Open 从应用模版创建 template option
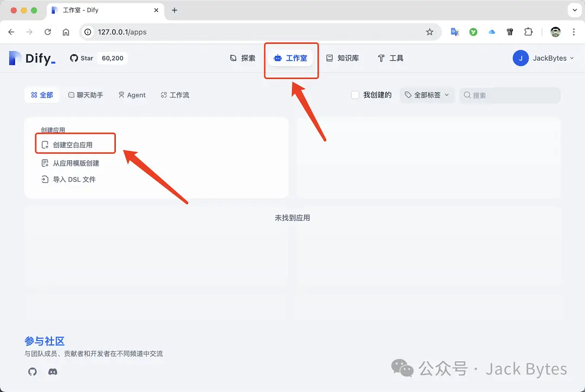 click(71, 163)
